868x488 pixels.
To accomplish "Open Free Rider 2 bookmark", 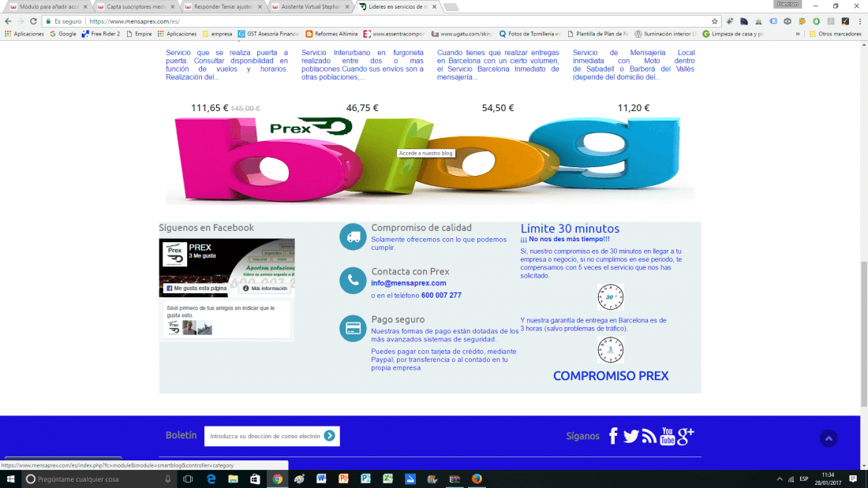I will click(x=101, y=34).
